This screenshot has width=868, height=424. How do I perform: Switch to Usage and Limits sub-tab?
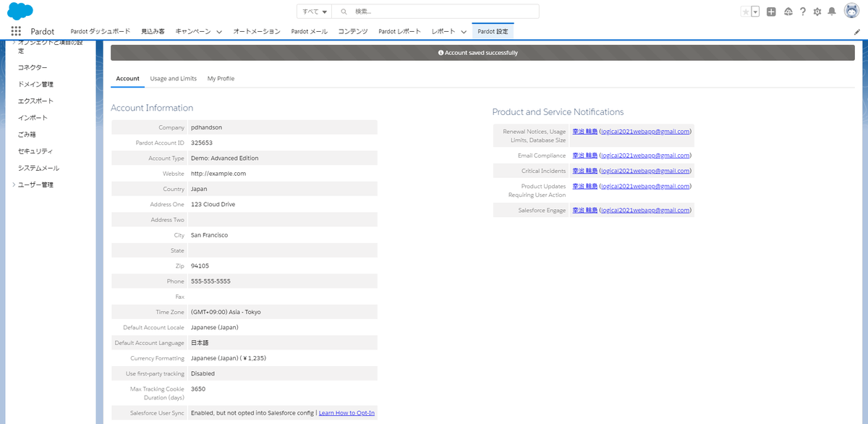coord(173,78)
